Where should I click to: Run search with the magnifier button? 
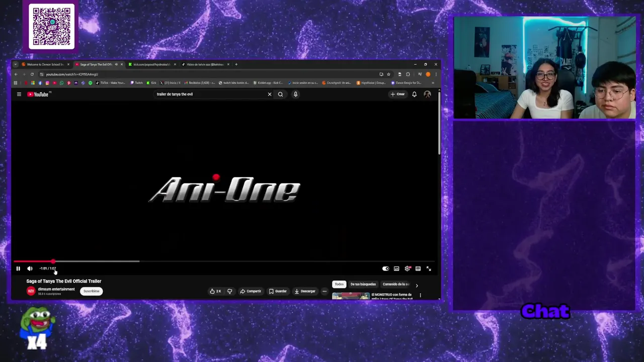point(280,94)
